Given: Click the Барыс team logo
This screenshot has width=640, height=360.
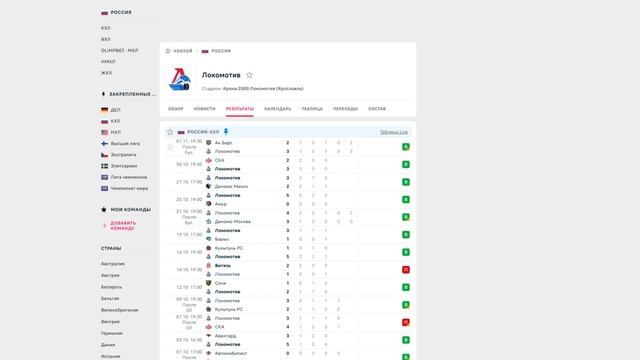Looking at the screenshot, I should 209,239.
